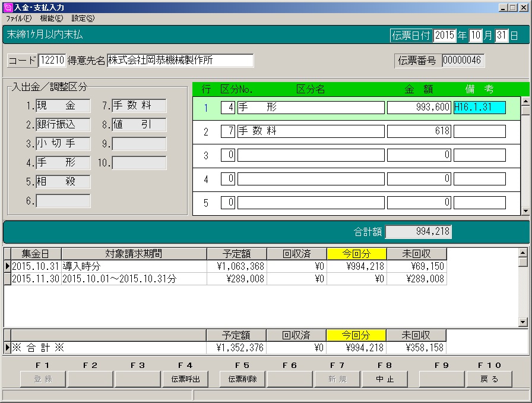Select the 2015.11.30 row selector
Image resolution: width=532 pixels, height=403 pixels.
(8, 279)
